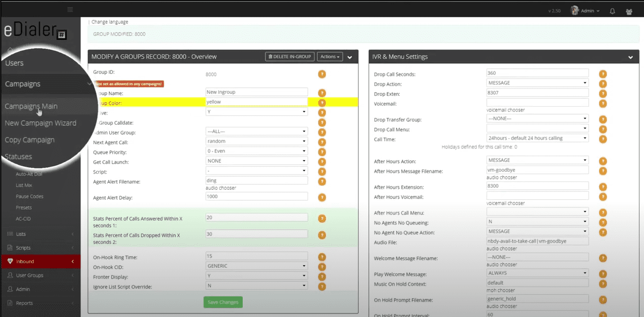Open the Admin profile avatar
The height and width of the screenshot is (317, 644).
[x=575, y=10]
